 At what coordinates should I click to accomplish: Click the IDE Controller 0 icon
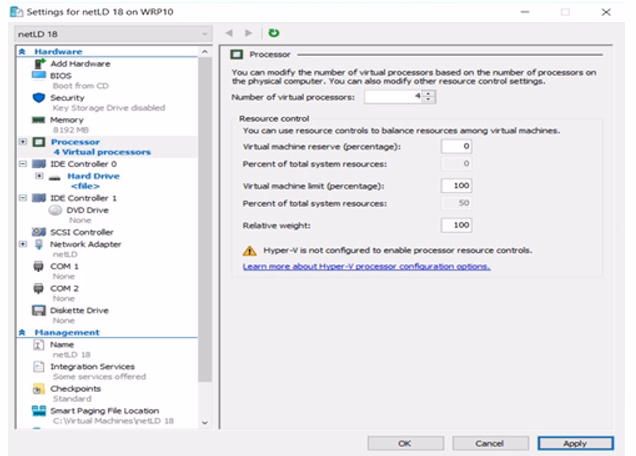click(39, 164)
